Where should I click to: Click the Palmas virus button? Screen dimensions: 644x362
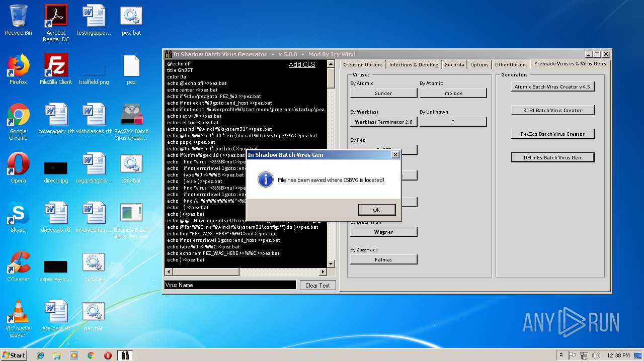click(383, 259)
